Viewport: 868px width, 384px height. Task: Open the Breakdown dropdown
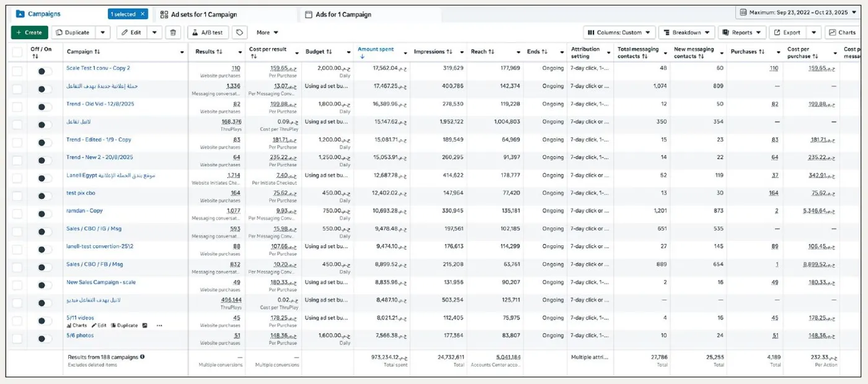point(687,33)
